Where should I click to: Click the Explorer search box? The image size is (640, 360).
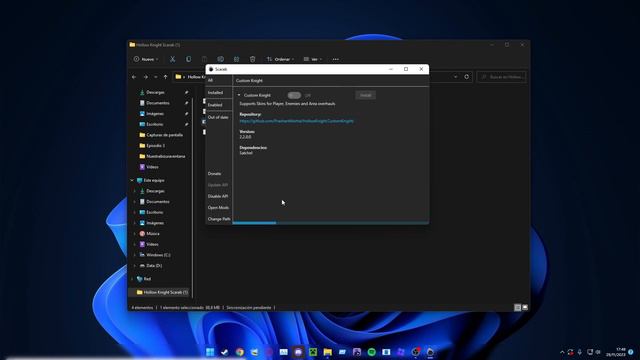[x=502, y=77]
